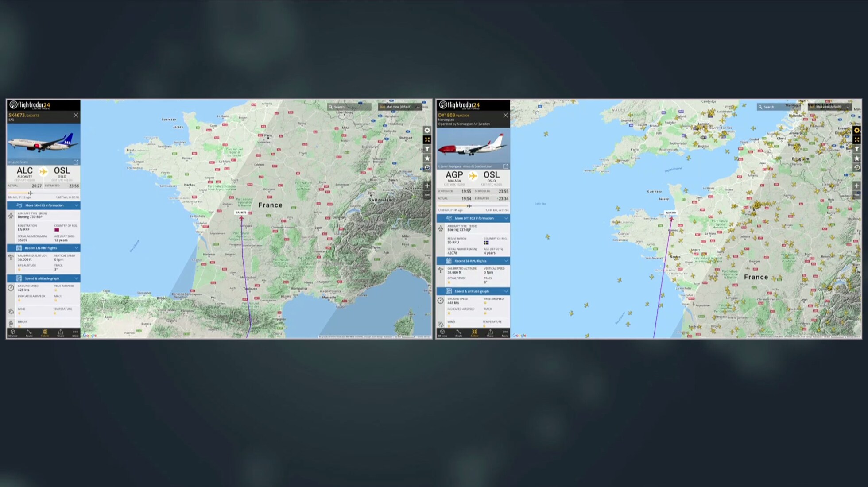This screenshot has width=868, height=487.
Task: Click flightradar24 logo in left panel
Action: (x=30, y=105)
